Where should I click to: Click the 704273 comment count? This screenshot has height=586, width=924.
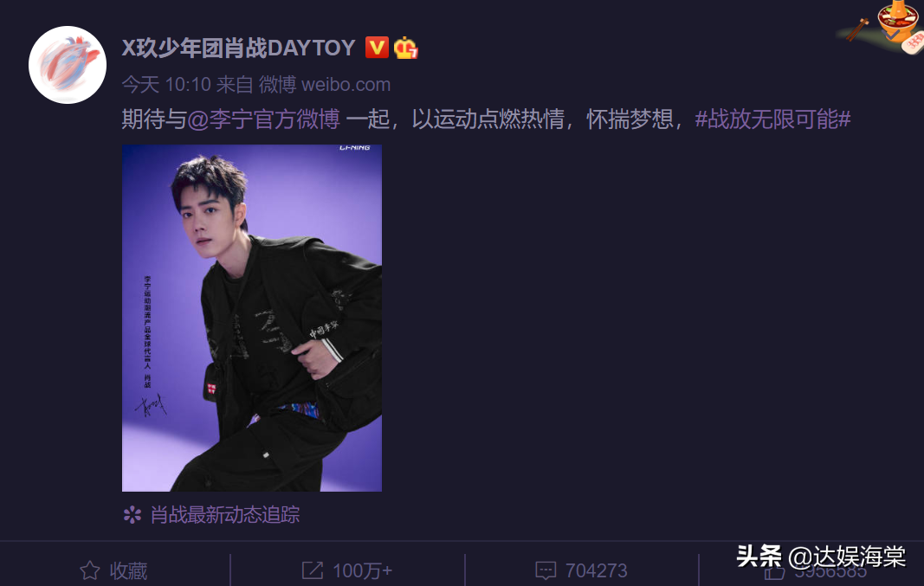(597, 570)
